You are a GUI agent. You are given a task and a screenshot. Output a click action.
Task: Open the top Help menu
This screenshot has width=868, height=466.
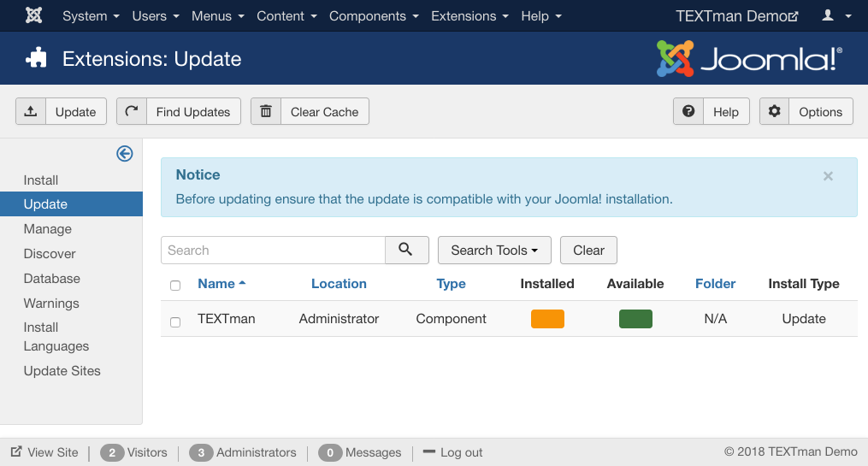click(540, 16)
